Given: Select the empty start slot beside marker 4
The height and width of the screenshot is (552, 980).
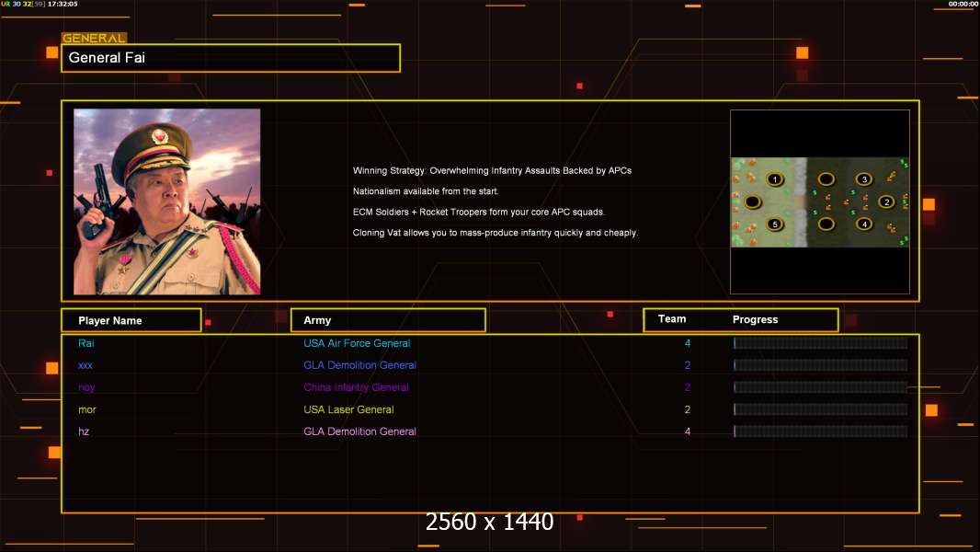Looking at the screenshot, I should pos(826,224).
